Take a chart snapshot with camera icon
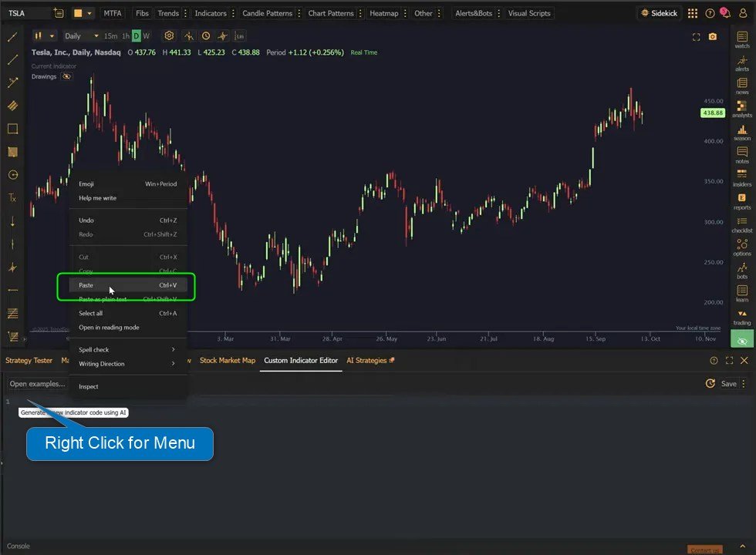The height and width of the screenshot is (555, 756). [713, 37]
